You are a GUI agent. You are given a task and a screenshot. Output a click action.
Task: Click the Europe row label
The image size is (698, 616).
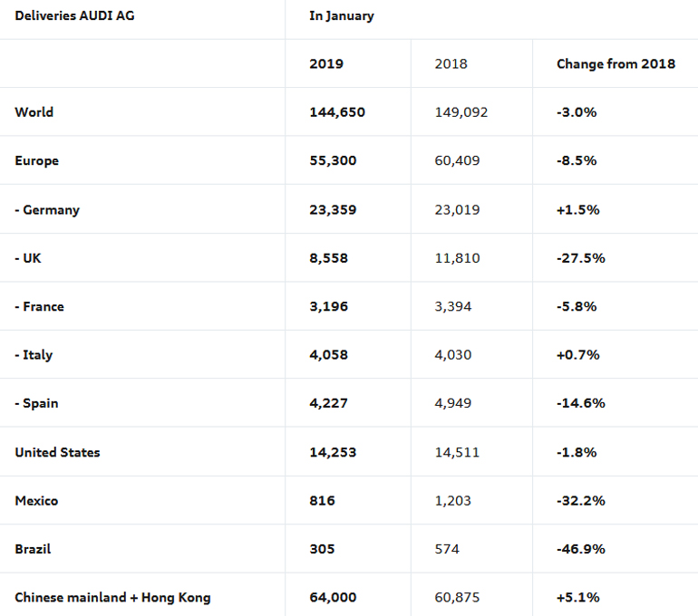[x=37, y=161]
